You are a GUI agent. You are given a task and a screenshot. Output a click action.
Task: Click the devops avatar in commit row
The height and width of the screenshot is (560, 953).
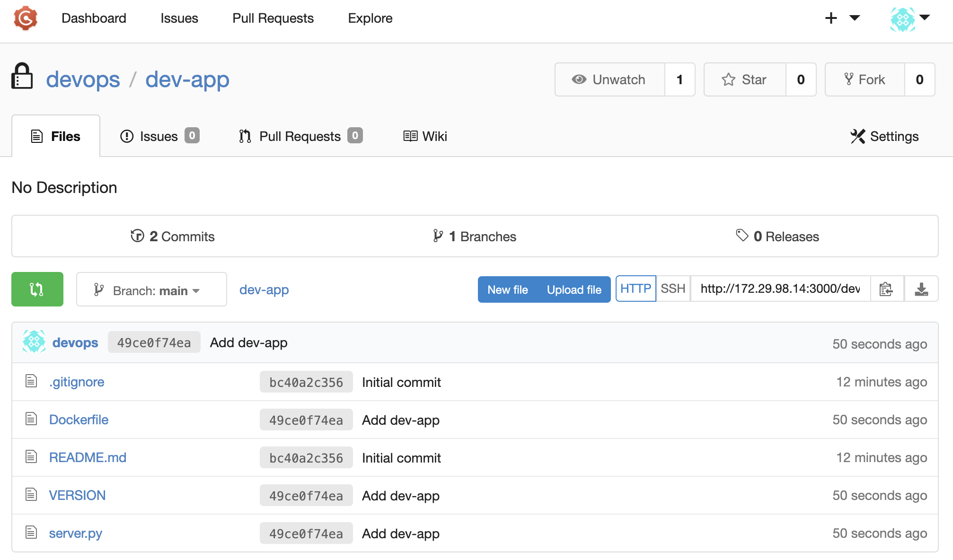click(34, 342)
